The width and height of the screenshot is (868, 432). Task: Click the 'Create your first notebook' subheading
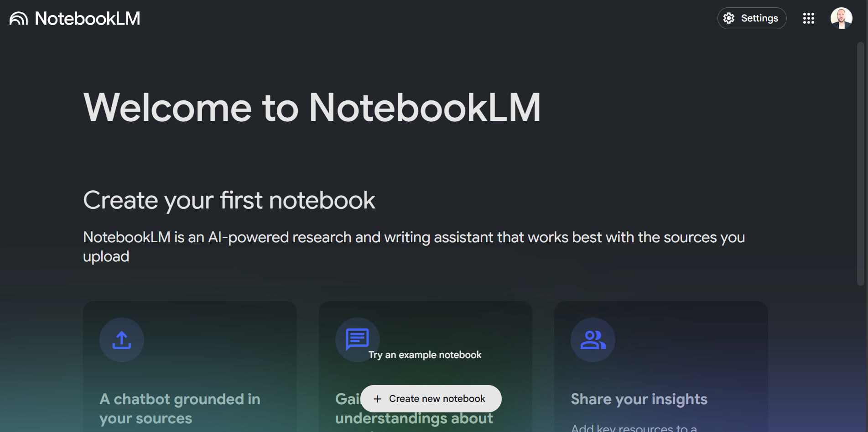tap(229, 200)
